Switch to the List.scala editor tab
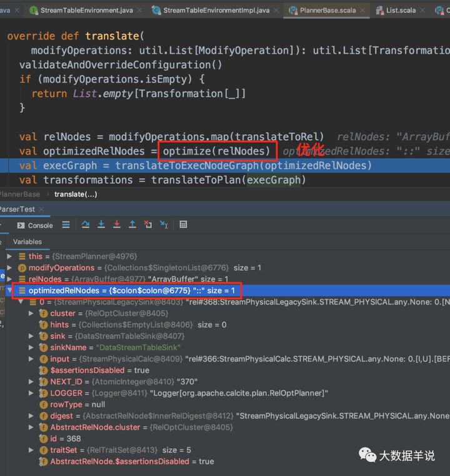This screenshot has width=450, height=476. (x=396, y=11)
